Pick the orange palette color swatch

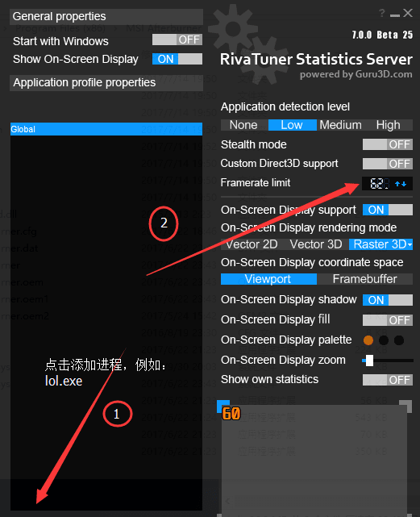(x=368, y=340)
